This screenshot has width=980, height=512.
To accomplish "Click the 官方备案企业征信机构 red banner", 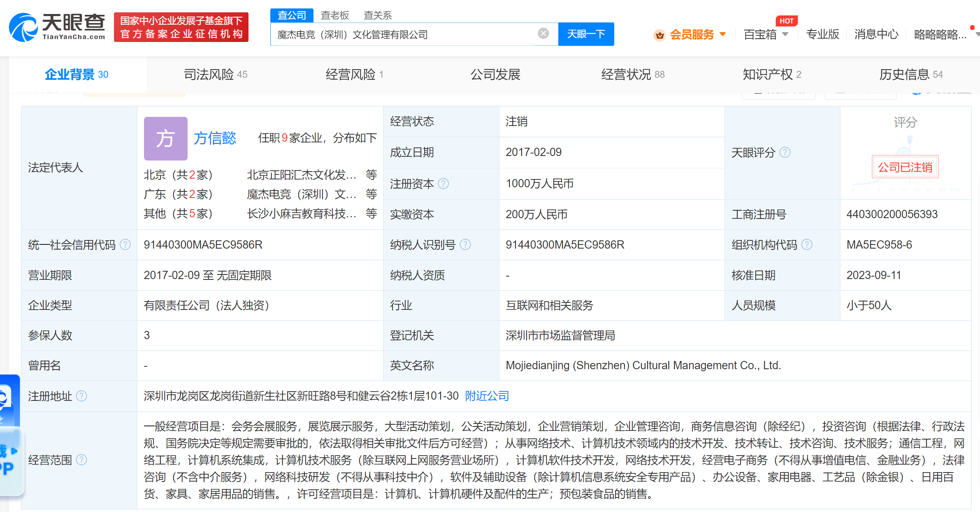I will [x=181, y=27].
